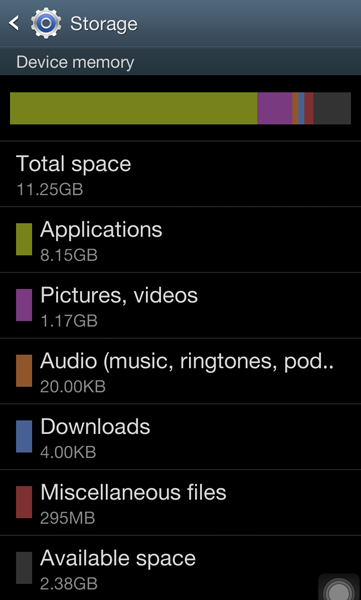Tap the red Miscellaneous files square
The width and height of the screenshot is (361, 600).
click(x=24, y=502)
